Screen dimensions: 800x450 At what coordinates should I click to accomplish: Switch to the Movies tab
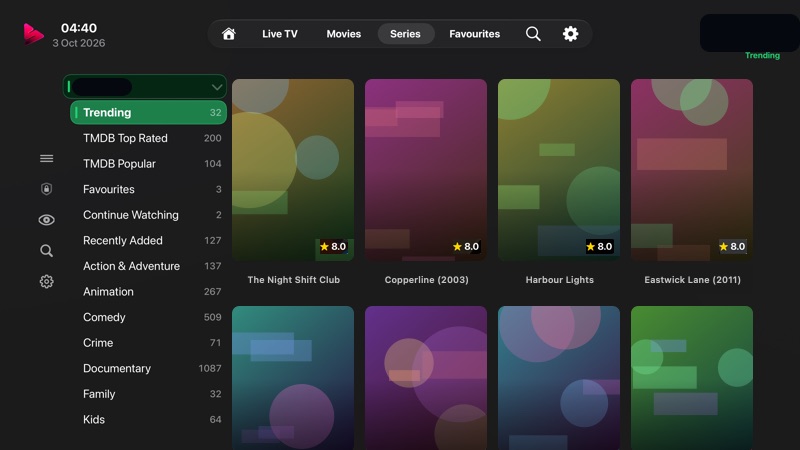pos(343,34)
